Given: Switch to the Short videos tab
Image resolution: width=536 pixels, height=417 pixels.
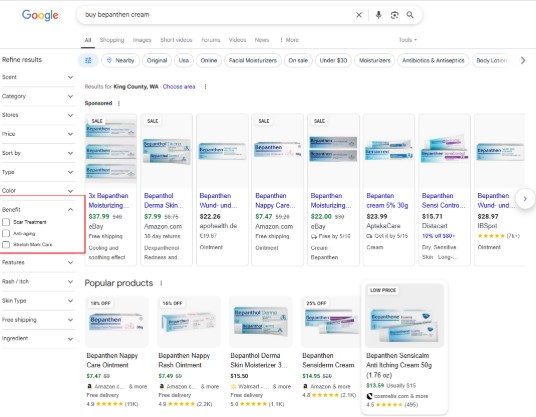Looking at the screenshot, I should 176,40.
